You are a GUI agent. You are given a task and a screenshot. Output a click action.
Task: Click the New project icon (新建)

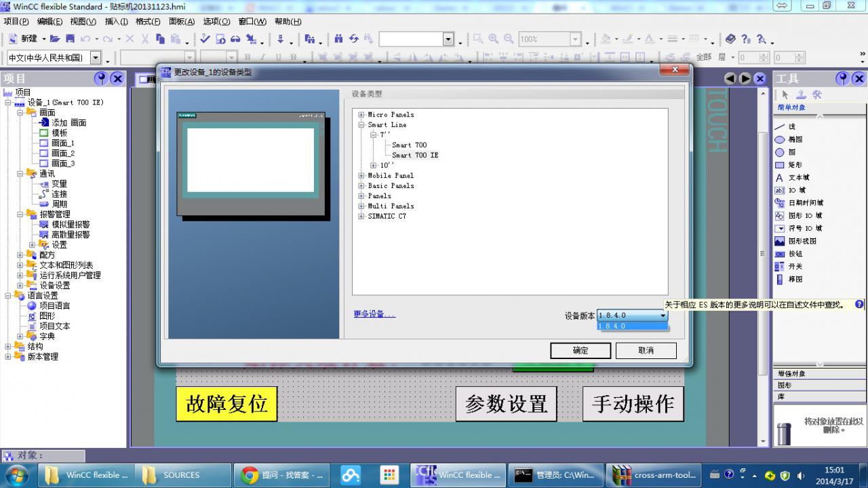point(24,39)
